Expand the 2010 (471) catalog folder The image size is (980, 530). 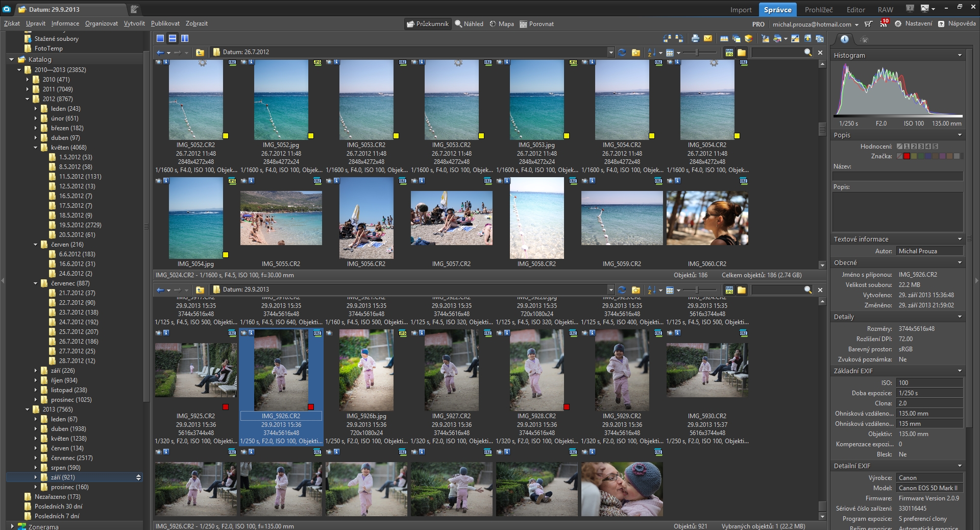(x=28, y=80)
